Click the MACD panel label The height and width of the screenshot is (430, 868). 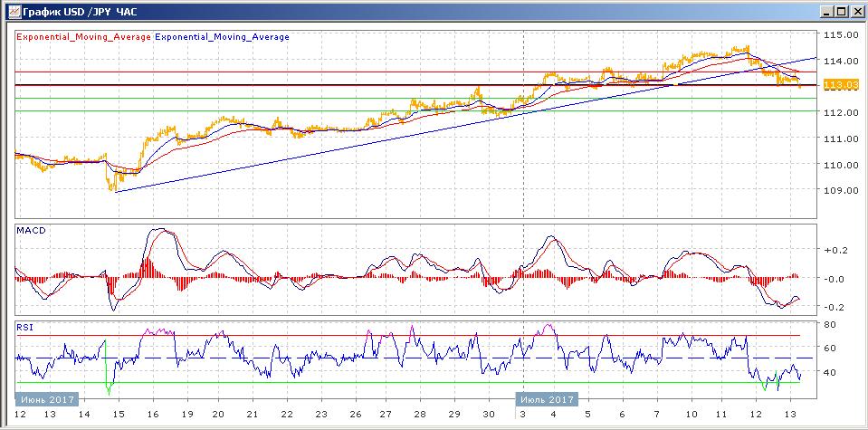pos(31,230)
